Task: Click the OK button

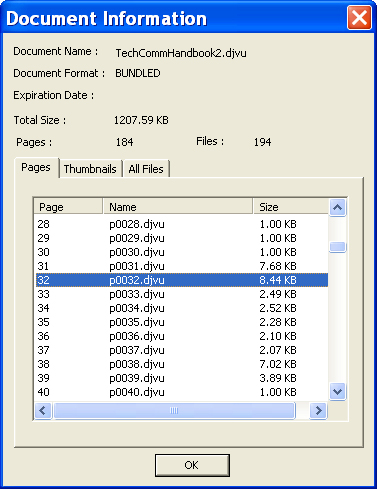Action: 192,465
